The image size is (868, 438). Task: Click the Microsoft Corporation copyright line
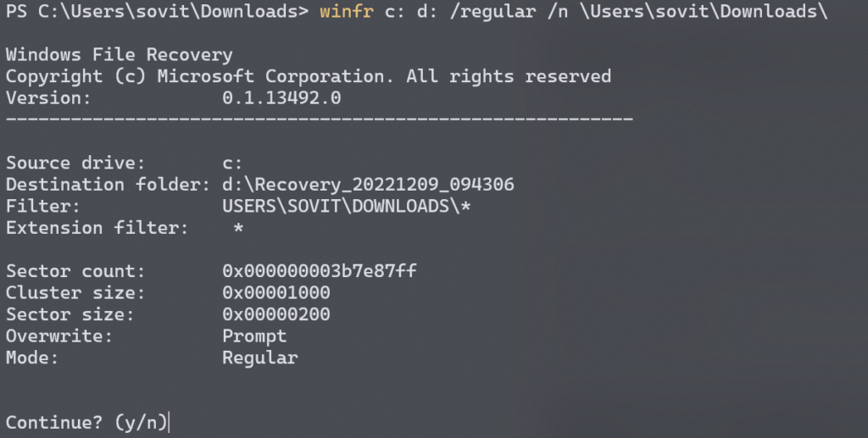(x=309, y=76)
